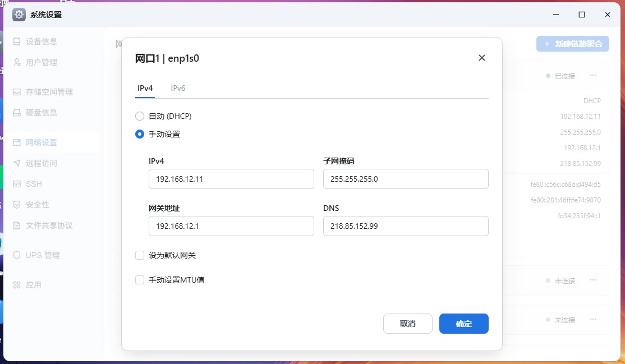The image size is (625, 364).
Task: Select the Remote Access (远程访问) icon
Action: tap(17, 163)
